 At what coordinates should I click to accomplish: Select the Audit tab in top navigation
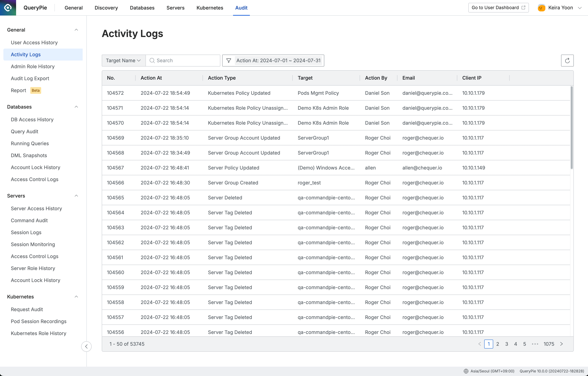coord(242,8)
